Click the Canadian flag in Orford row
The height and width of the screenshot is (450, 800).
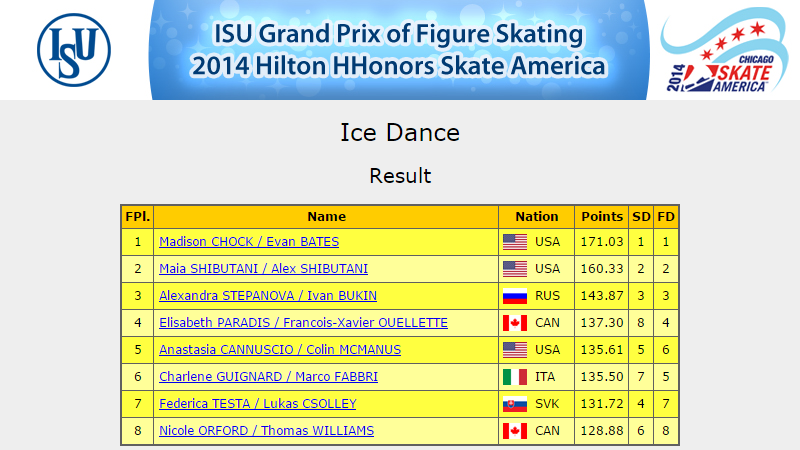pyautogui.click(x=515, y=431)
